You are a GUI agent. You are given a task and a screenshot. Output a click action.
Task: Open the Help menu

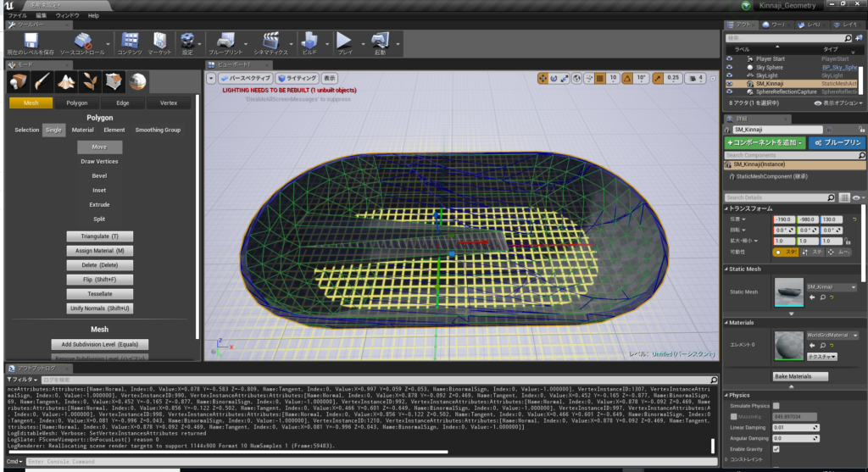coord(92,15)
